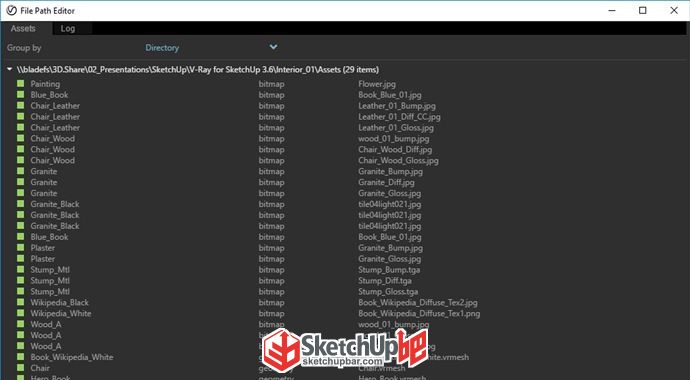Click the green square on the Leather_01_Gloss.jpg row
The width and height of the screenshot is (690, 380).
click(x=20, y=128)
